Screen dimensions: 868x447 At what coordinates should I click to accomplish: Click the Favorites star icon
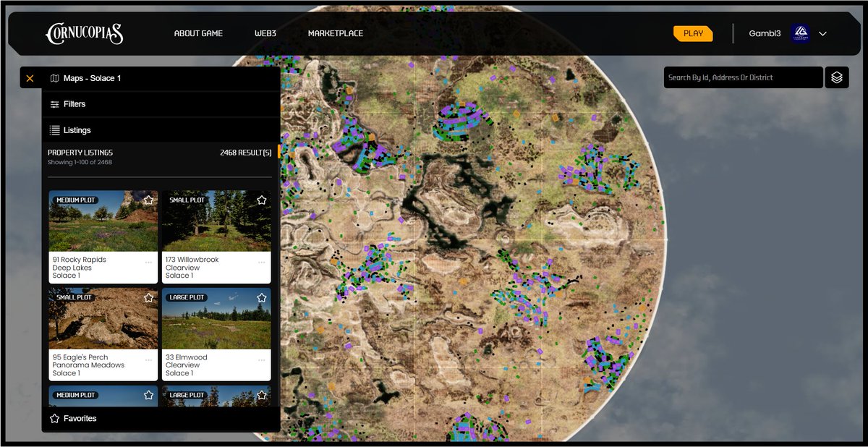55,419
